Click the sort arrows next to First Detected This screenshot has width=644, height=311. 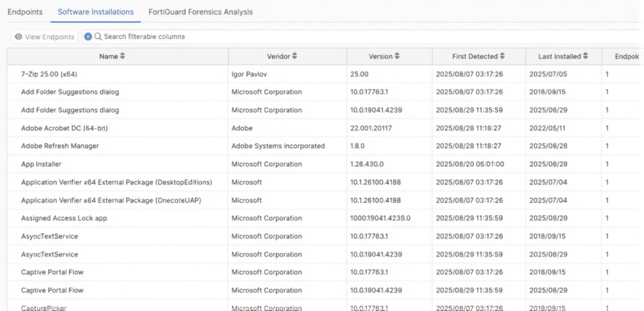(502, 57)
